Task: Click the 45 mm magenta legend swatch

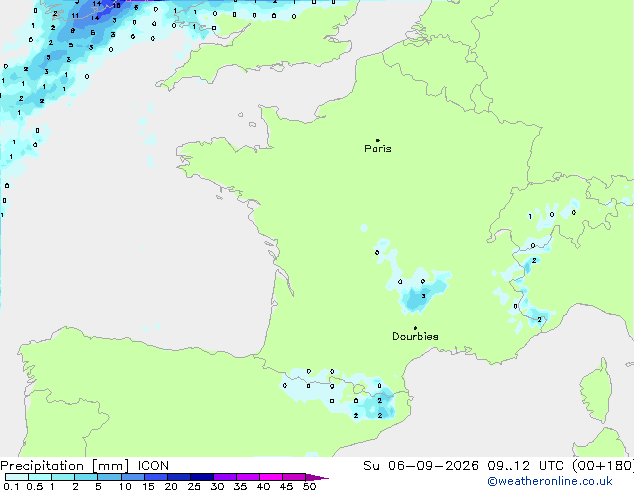Action: pyautogui.click(x=294, y=477)
